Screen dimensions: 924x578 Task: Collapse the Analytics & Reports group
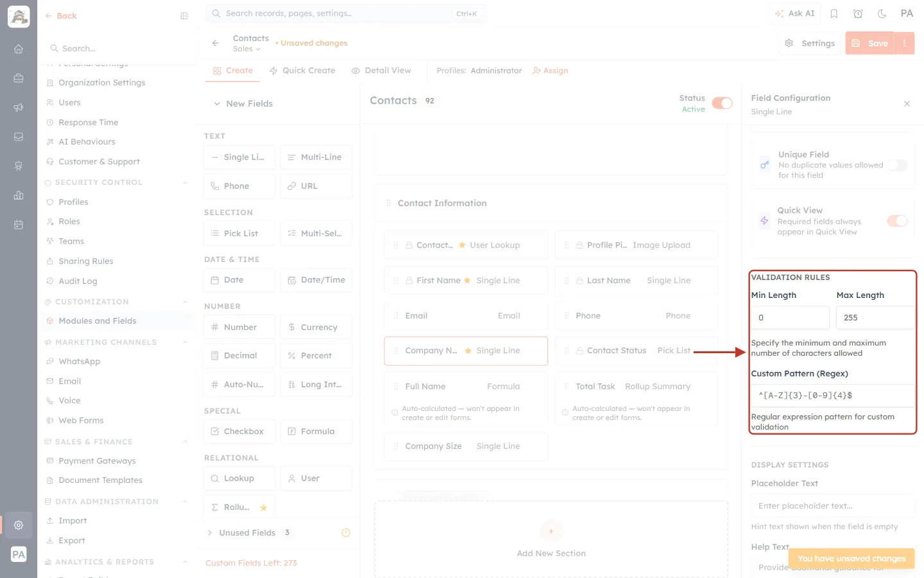click(185, 562)
